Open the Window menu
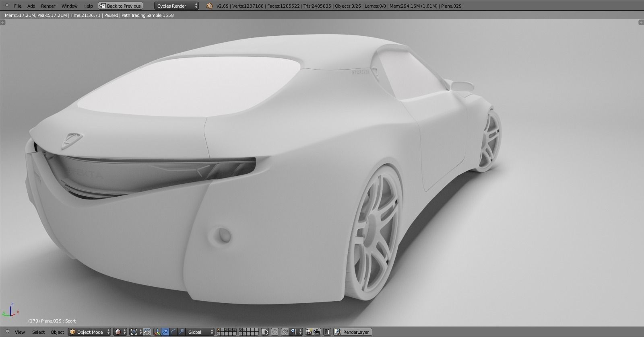644x337 pixels. [x=69, y=6]
